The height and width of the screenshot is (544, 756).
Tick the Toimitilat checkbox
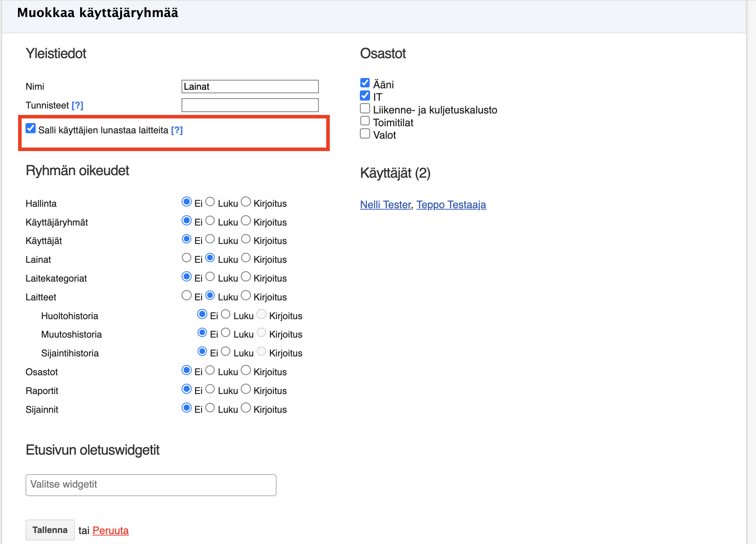(365, 121)
